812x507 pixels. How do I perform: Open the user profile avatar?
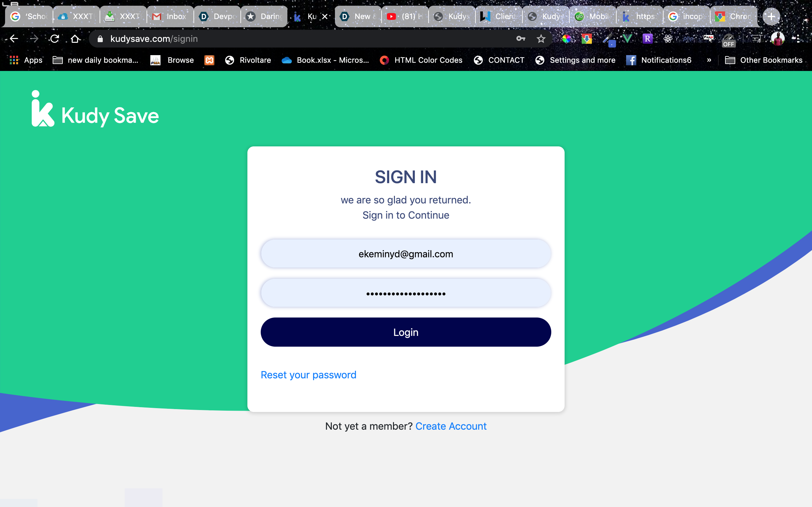(x=777, y=39)
